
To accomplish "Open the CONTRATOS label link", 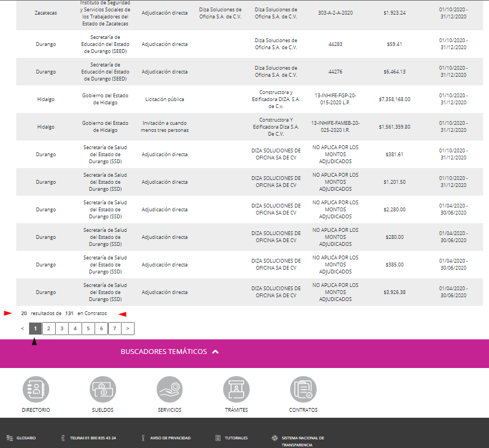I will pos(303,410).
